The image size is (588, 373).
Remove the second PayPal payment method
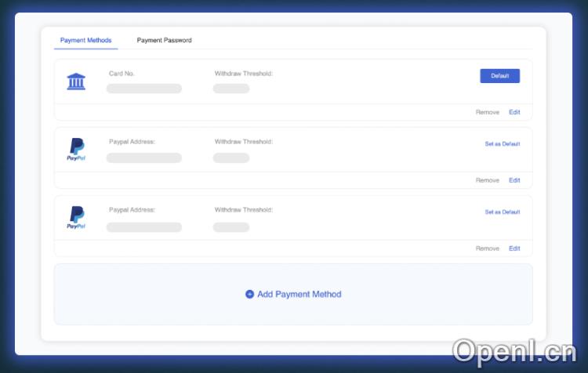click(x=487, y=248)
